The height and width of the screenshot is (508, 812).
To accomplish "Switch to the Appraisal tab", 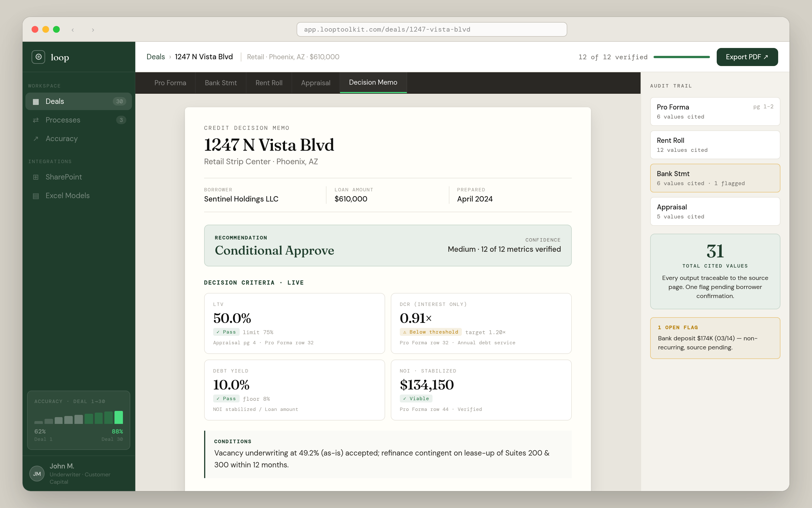I will [x=315, y=83].
